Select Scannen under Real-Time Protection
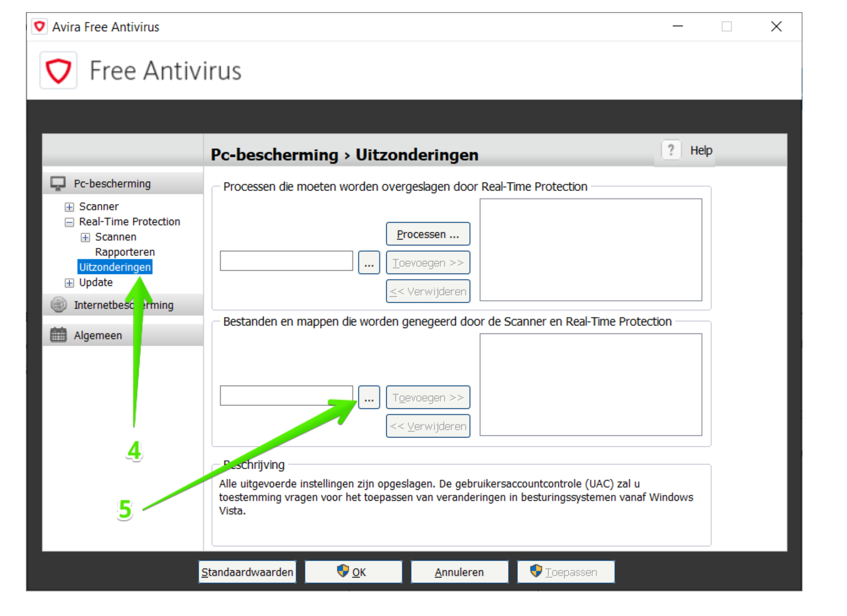Screen dimensions: 847x616 [116, 237]
